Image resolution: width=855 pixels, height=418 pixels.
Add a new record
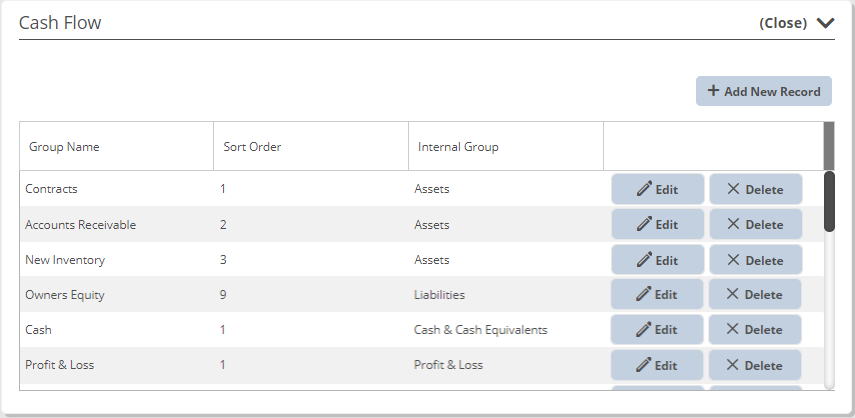pyautogui.click(x=763, y=91)
